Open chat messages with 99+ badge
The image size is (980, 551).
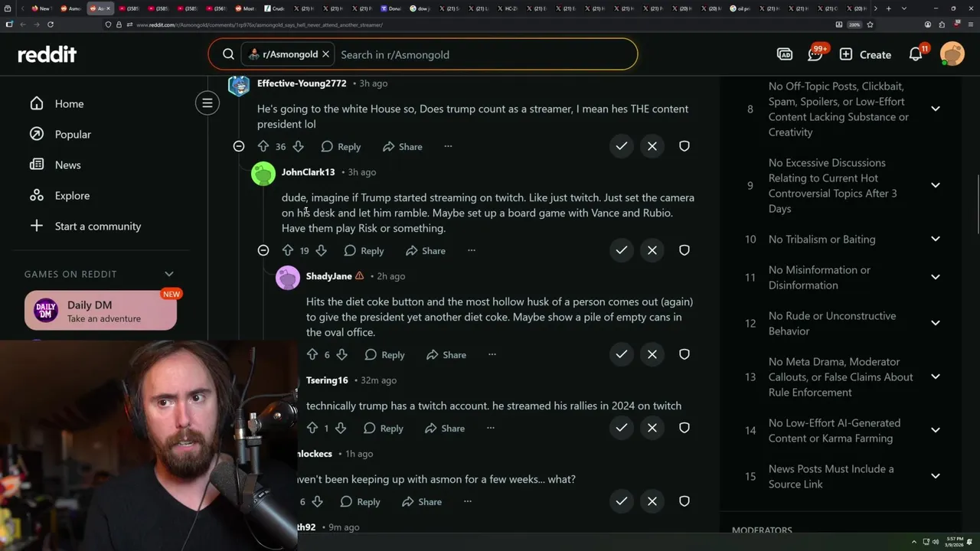(815, 54)
